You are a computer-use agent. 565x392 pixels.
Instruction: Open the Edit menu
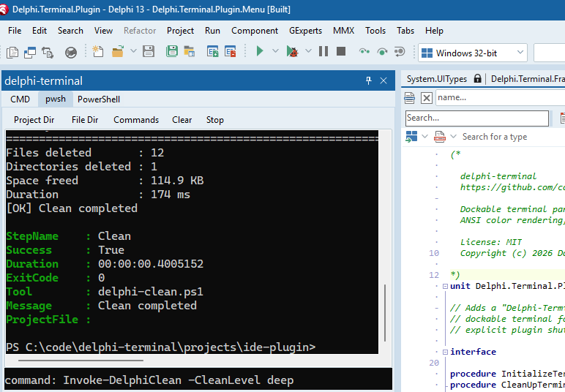(40, 31)
